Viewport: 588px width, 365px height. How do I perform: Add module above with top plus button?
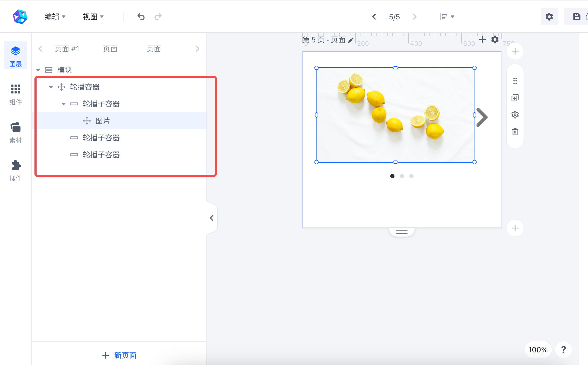coord(515,51)
